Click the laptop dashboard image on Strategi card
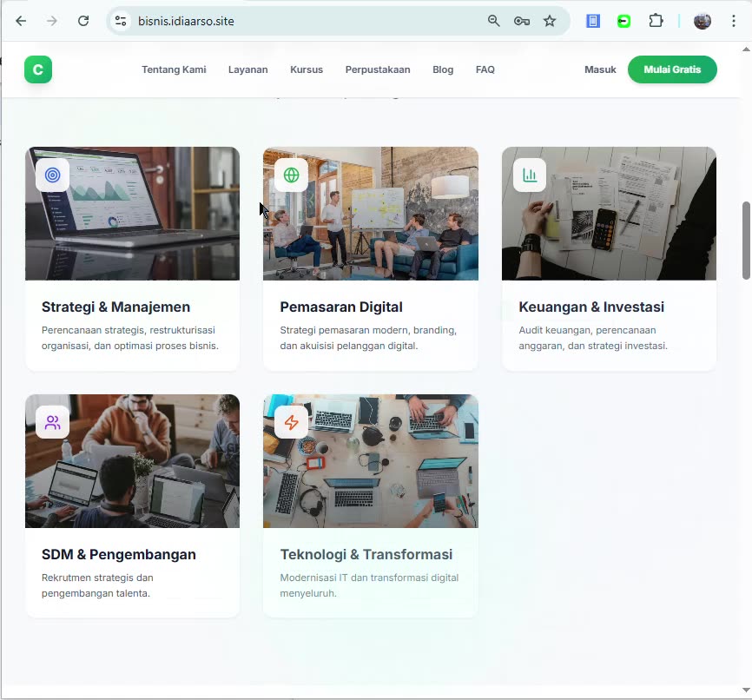 (132, 214)
